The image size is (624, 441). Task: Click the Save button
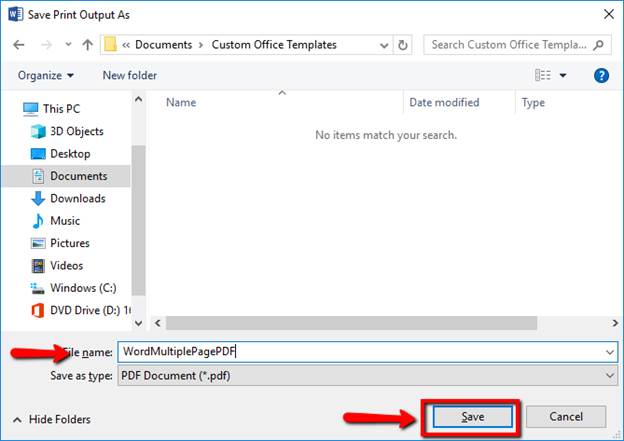pos(471,417)
